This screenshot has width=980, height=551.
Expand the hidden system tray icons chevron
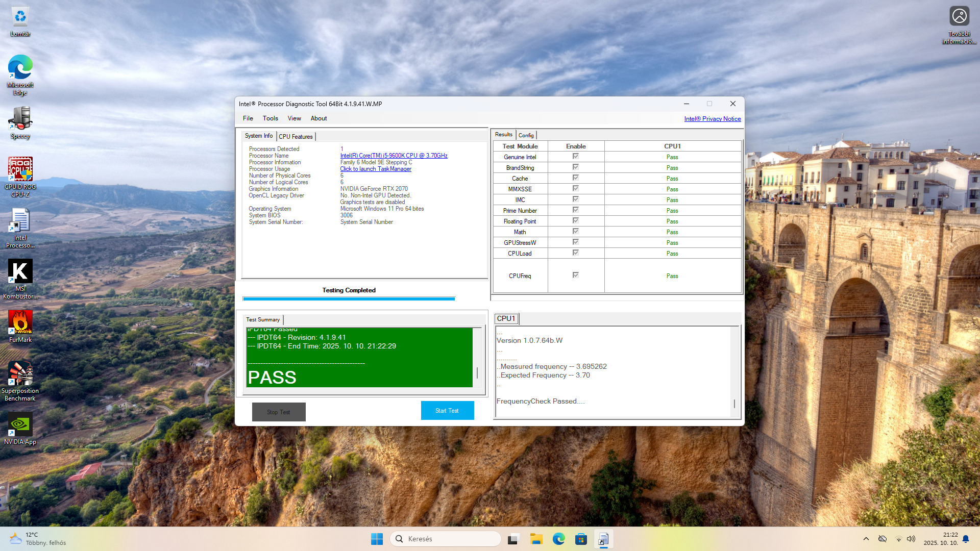[866, 539]
